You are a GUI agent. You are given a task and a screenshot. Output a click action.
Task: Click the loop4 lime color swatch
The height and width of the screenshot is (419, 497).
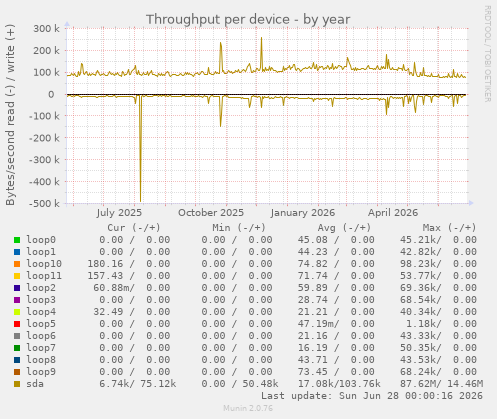(17, 312)
